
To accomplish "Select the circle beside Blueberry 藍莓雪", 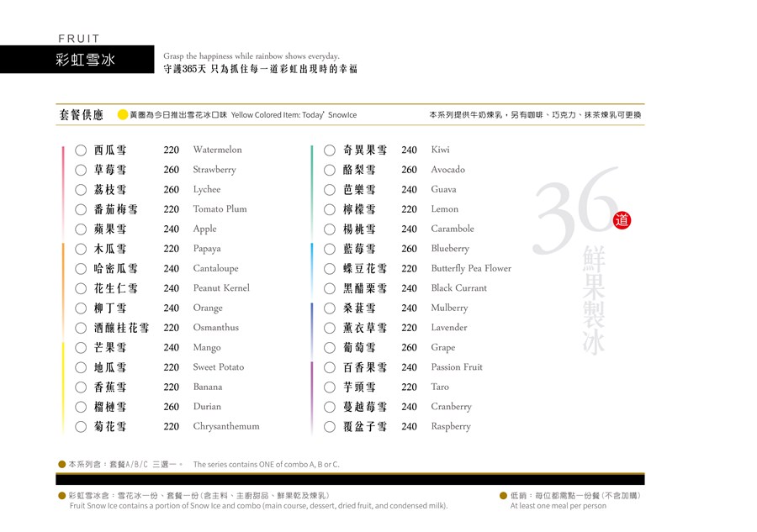I will point(329,249).
